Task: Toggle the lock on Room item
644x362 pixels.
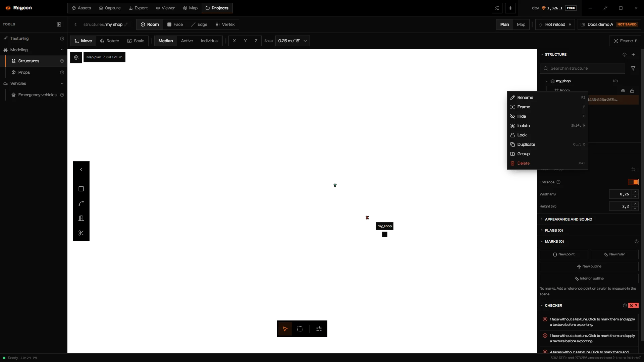Action: pos(632,91)
